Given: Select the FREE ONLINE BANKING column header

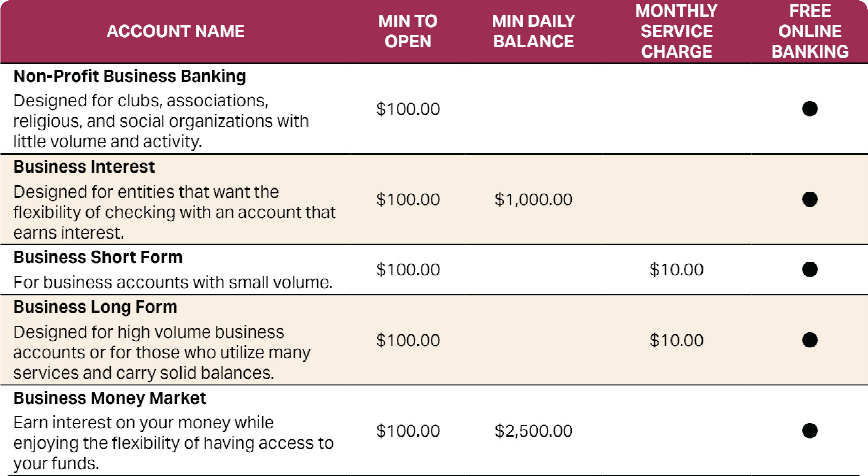Looking at the screenshot, I should 810,31.
